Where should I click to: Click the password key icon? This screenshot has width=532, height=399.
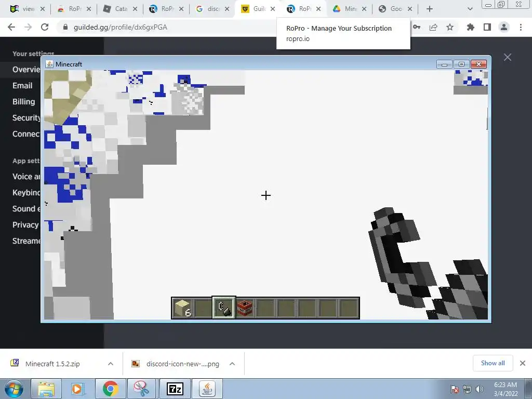[417, 27]
